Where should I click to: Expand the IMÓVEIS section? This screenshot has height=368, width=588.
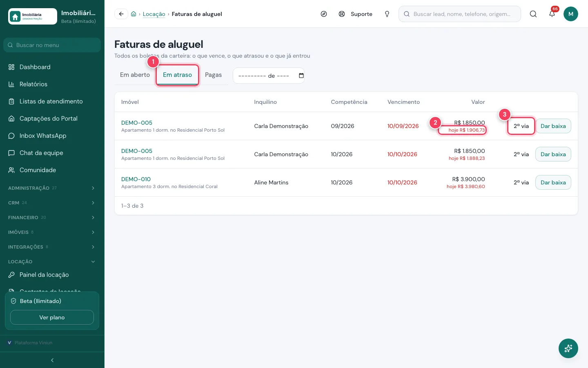click(52, 232)
